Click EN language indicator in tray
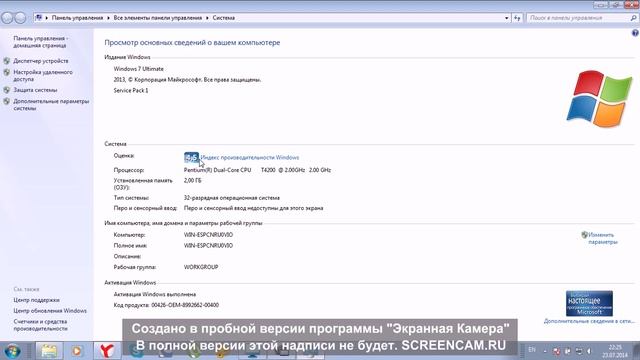Image resolution: width=640 pixels, height=360 pixels. (532, 350)
